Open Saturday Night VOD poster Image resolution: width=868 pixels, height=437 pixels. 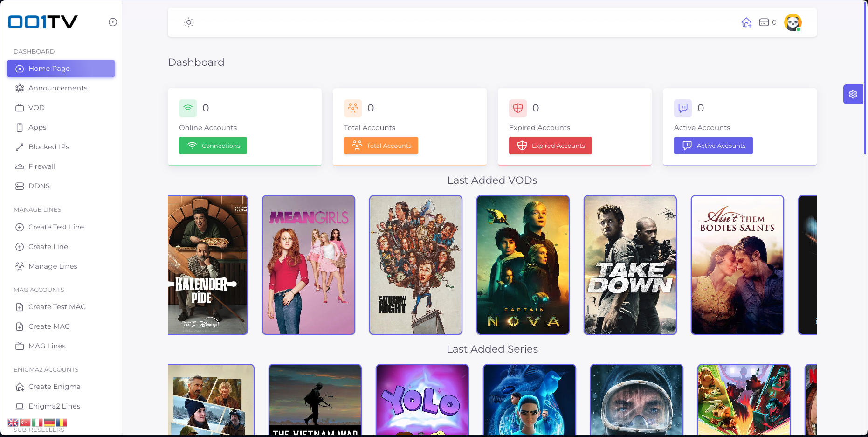coord(416,265)
